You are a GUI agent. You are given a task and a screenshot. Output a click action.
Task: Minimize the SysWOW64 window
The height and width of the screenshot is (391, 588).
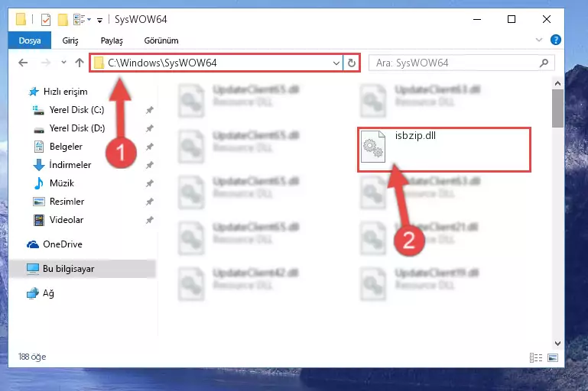[477, 19]
